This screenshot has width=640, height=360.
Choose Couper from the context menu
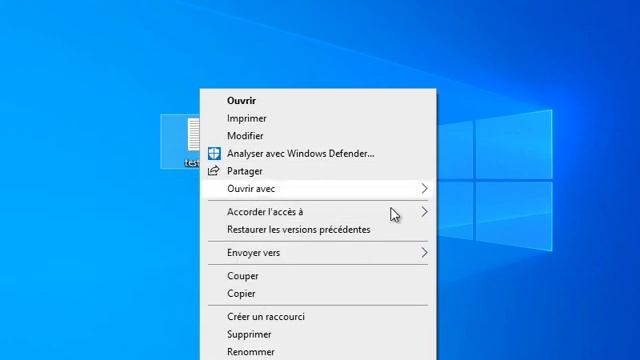[x=318, y=276]
